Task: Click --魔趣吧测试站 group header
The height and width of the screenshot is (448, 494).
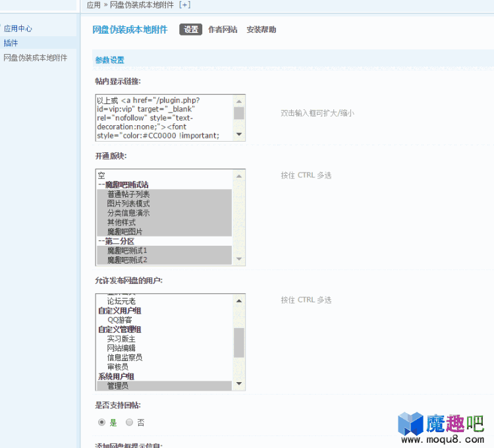Action: point(164,184)
